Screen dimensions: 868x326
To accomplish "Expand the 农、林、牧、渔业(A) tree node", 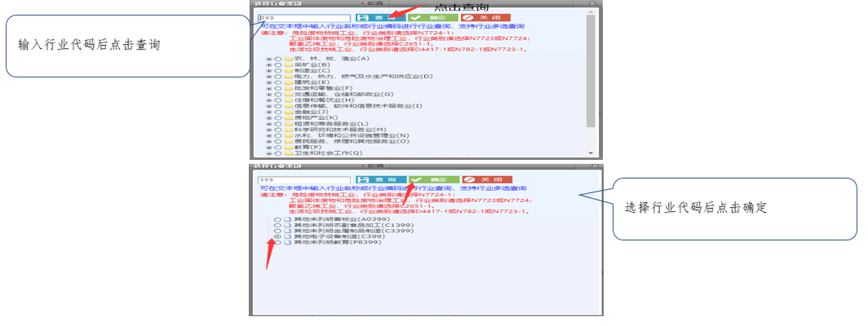I will pos(269,59).
